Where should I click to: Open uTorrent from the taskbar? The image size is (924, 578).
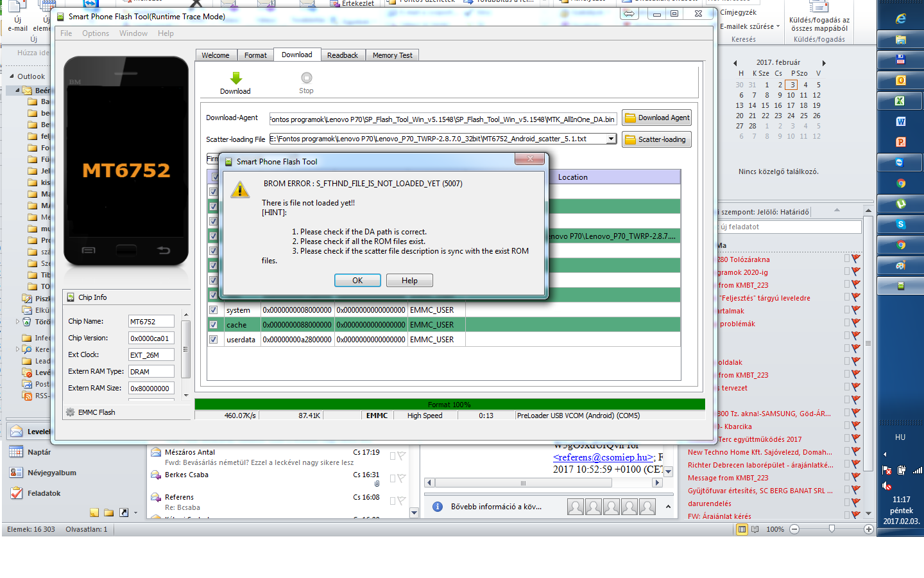[901, 204]
